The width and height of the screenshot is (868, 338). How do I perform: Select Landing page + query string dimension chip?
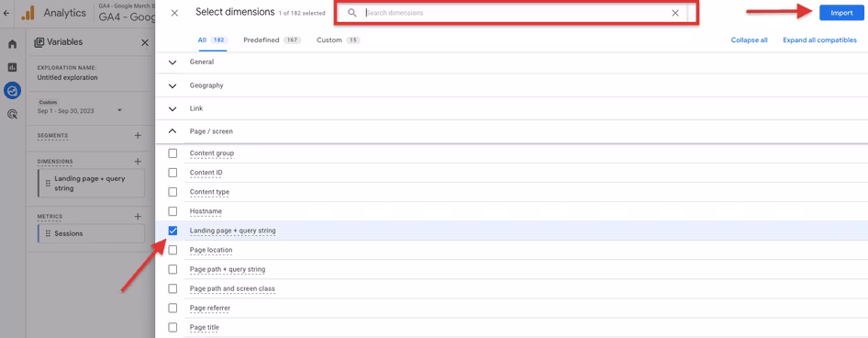point(91,184)
